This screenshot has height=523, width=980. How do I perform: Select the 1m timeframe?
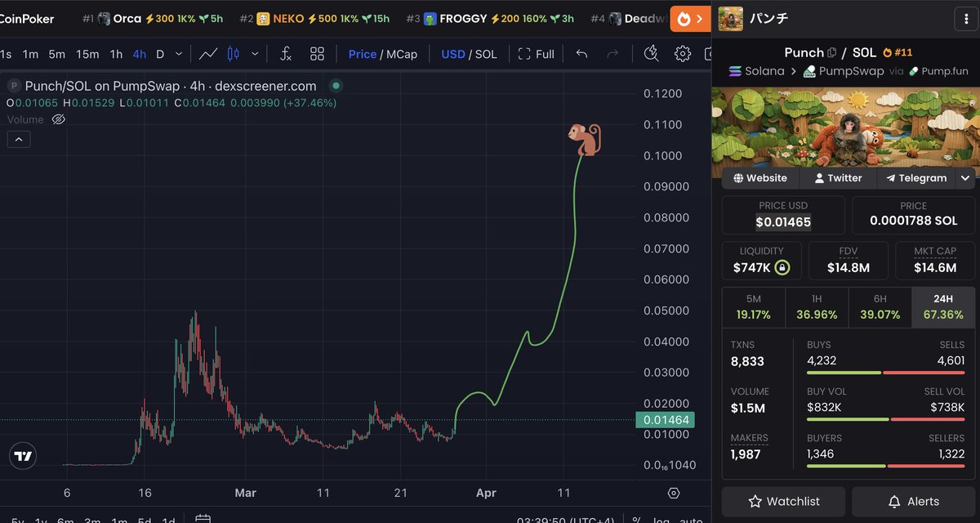[30, 54]
